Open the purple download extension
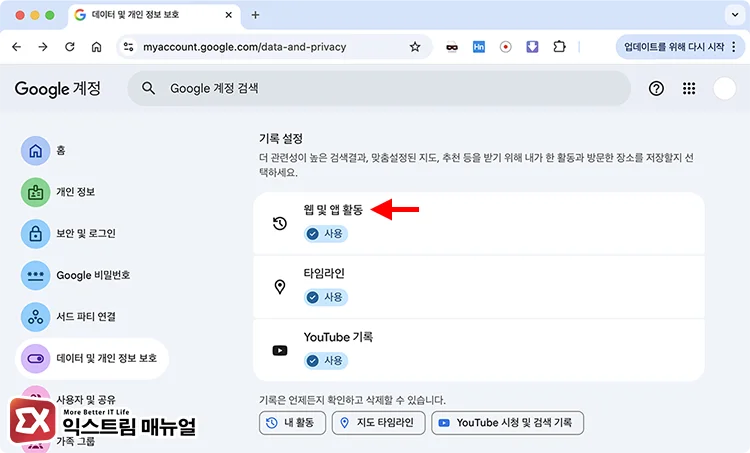Screen dimensions: 750x453 click(532, 47)
